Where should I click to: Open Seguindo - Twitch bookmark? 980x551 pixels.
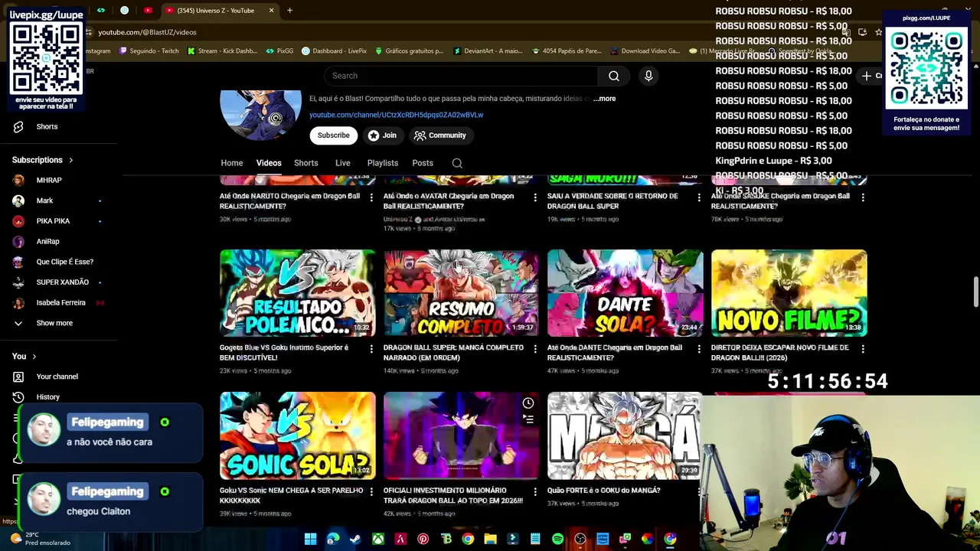click(x=148, y=51)
